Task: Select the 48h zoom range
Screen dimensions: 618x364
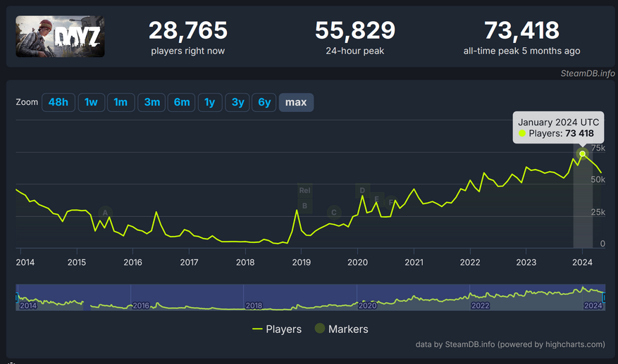Action: [x=58, y=102]
